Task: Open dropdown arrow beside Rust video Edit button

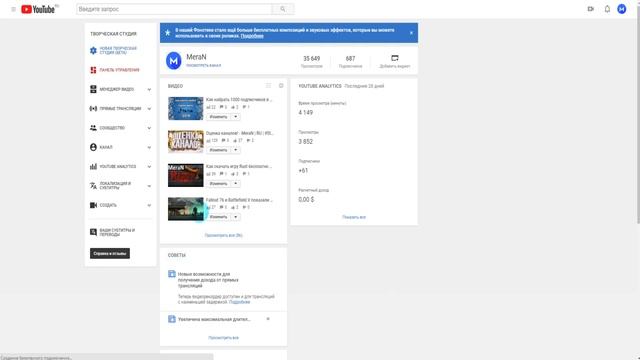Action: (236, 184)
